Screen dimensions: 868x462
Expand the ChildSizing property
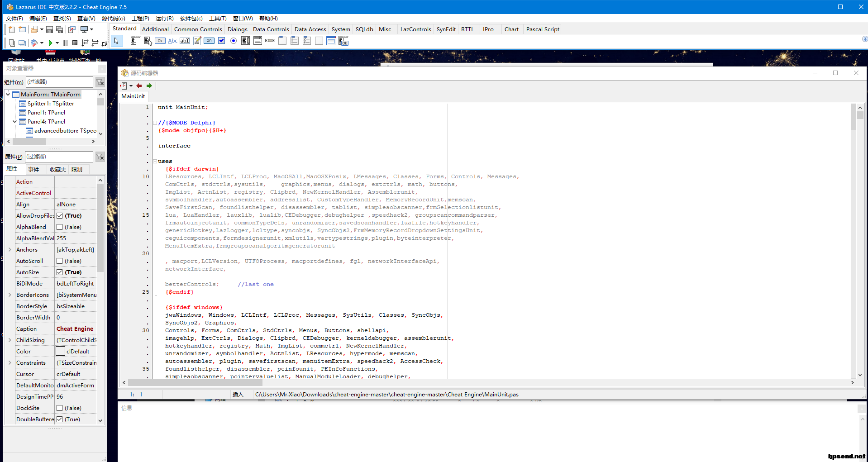[10, 340]
